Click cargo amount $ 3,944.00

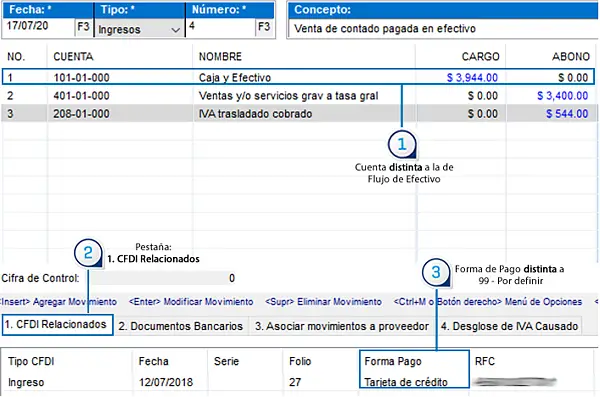pos(472,78)
